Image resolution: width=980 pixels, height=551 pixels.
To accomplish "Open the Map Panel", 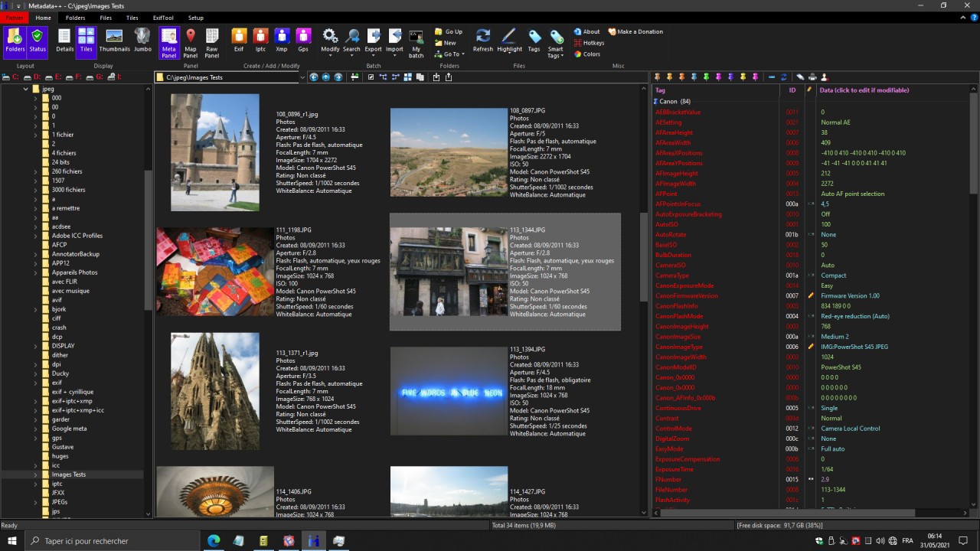I will (x=190, y=41).
